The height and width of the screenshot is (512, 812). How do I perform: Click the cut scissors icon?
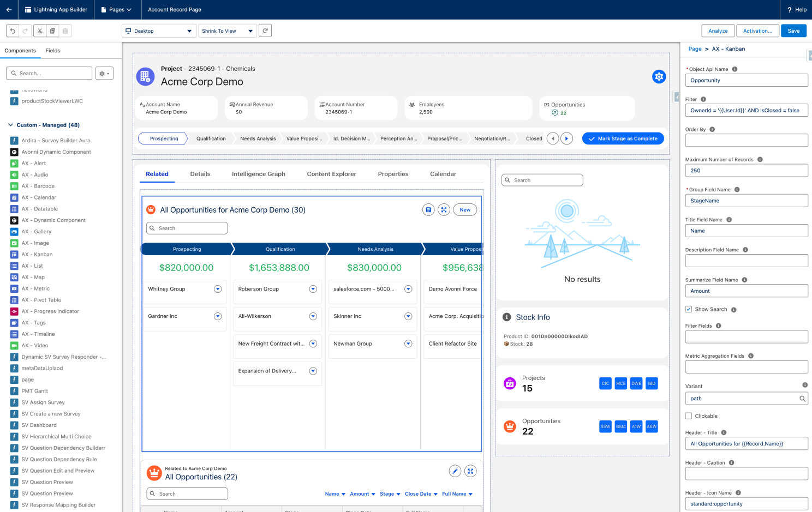point(40,31)
